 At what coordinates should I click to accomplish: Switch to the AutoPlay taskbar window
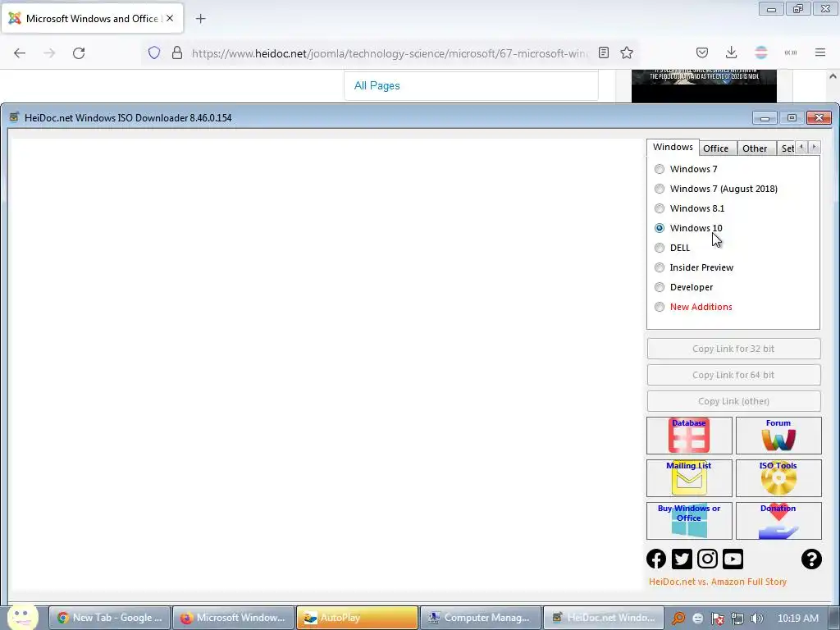tap(357, 618)
